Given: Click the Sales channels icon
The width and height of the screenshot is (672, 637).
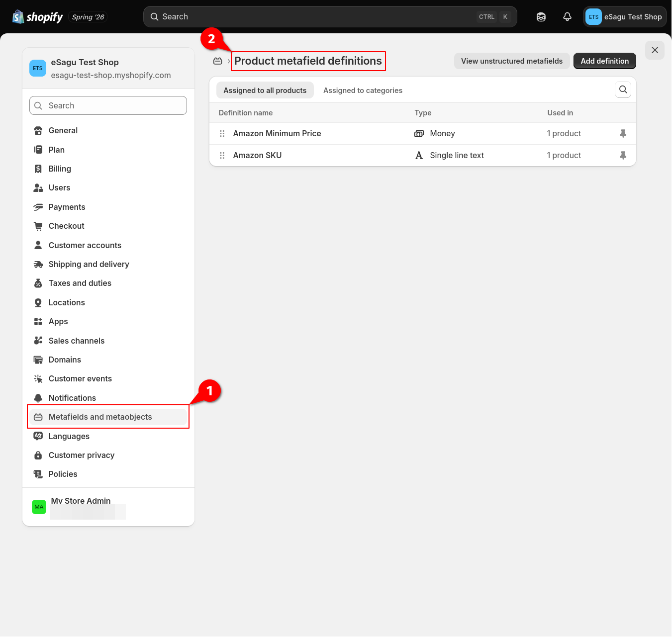Looking at the screenshot, I should pos(38,341).
